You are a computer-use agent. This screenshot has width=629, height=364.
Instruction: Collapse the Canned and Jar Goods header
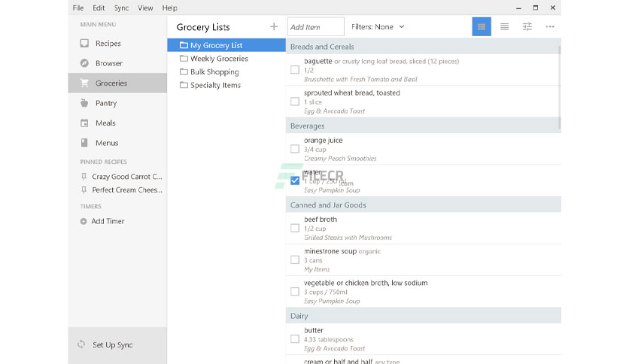[x=423, y=205]
